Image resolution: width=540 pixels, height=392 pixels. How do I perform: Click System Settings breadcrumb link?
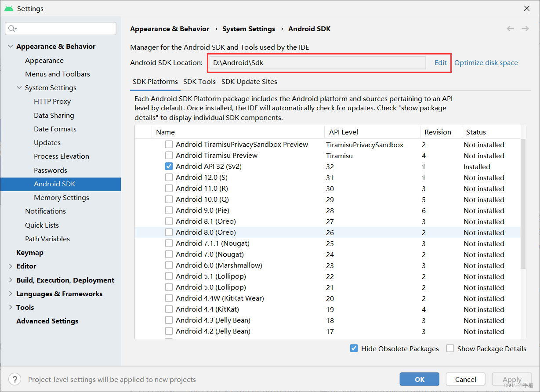click(x=249, y=29)
